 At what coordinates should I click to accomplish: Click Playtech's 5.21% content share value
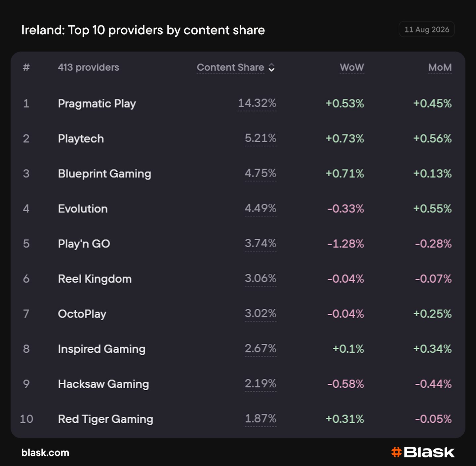(x=260, y=138)
